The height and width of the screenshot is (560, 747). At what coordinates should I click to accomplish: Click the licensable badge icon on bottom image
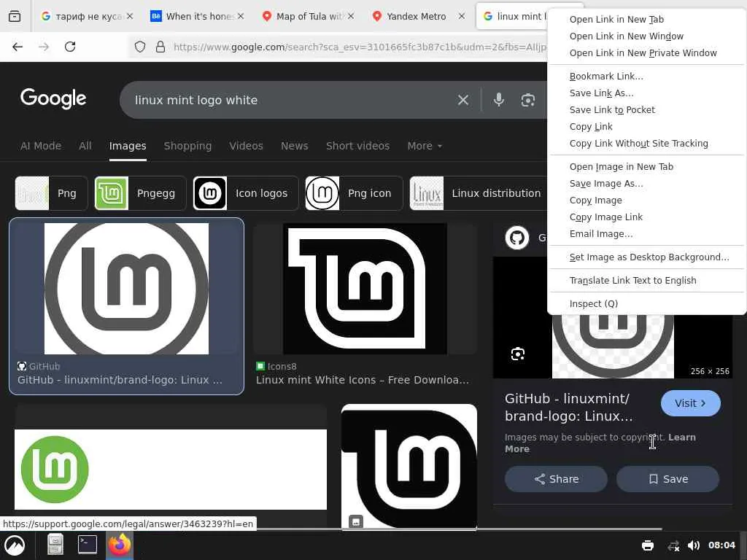point(356,521)
